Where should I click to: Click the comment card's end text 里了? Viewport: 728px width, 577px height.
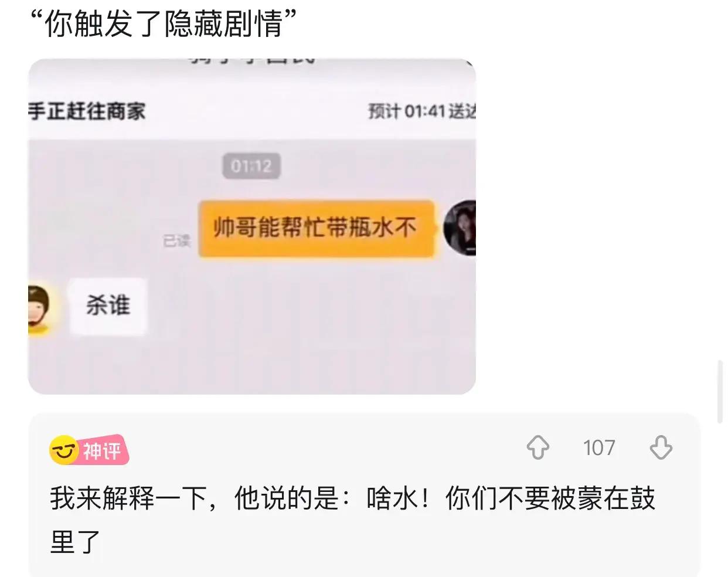point(75,541)
